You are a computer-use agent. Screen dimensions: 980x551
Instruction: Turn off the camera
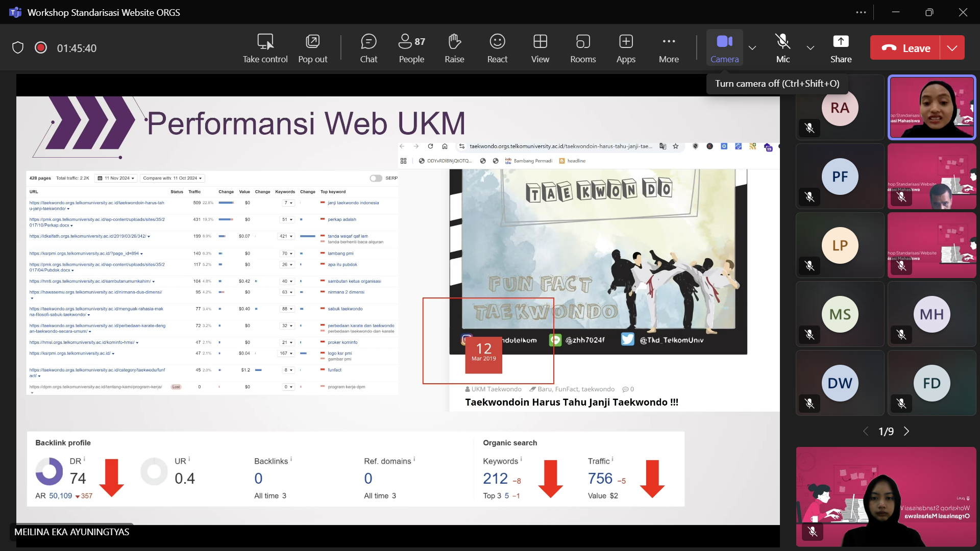point(725,47)
